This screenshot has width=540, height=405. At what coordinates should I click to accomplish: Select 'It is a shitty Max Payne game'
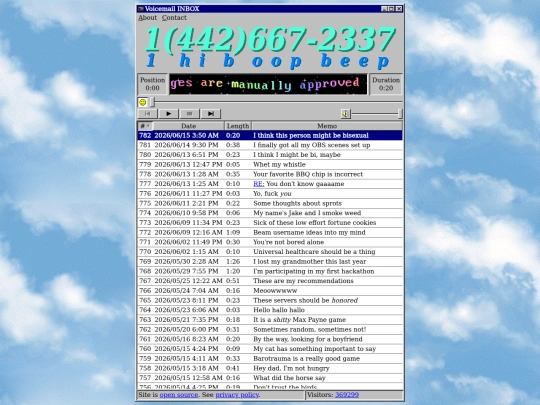[270, 320]
